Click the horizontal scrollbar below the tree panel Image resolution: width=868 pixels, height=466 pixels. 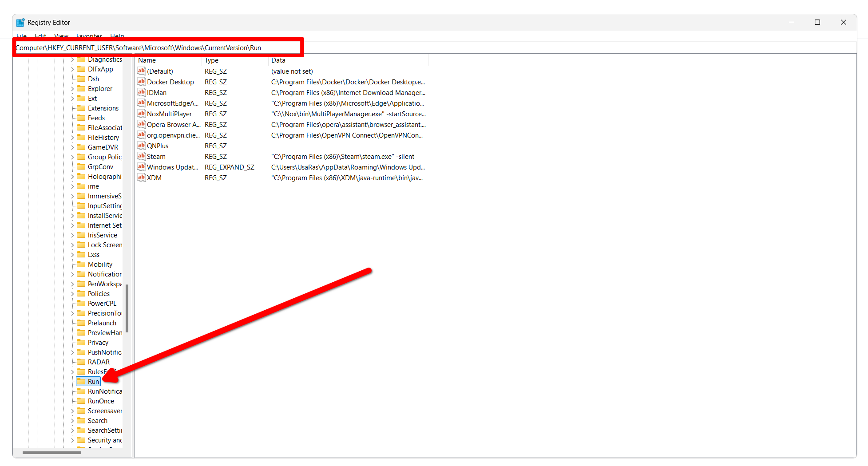[52, 453]
